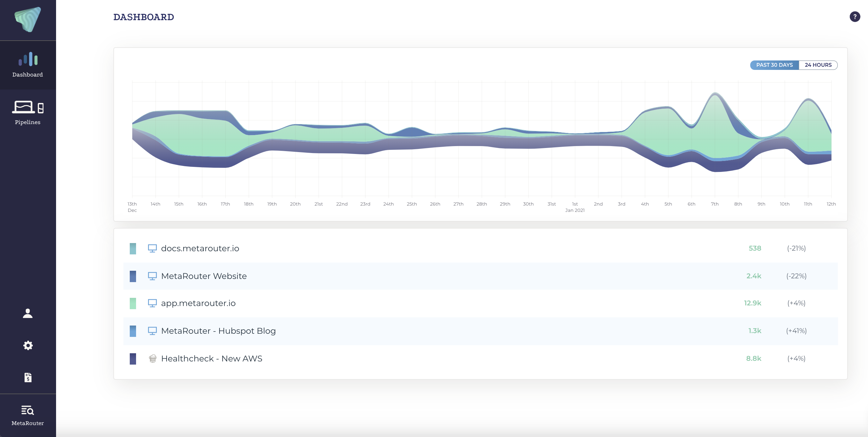
Task: Click the help question mark icon
Action: point(854,16)
